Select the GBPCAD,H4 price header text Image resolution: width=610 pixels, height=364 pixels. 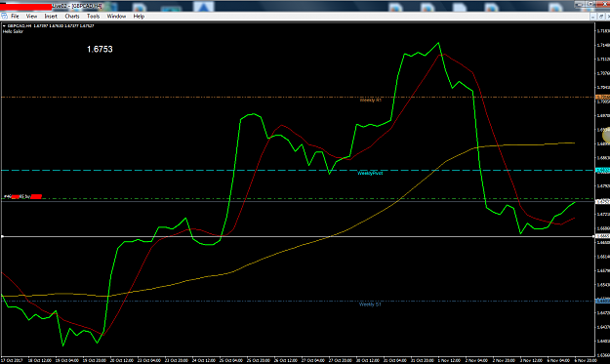point(51,26)
